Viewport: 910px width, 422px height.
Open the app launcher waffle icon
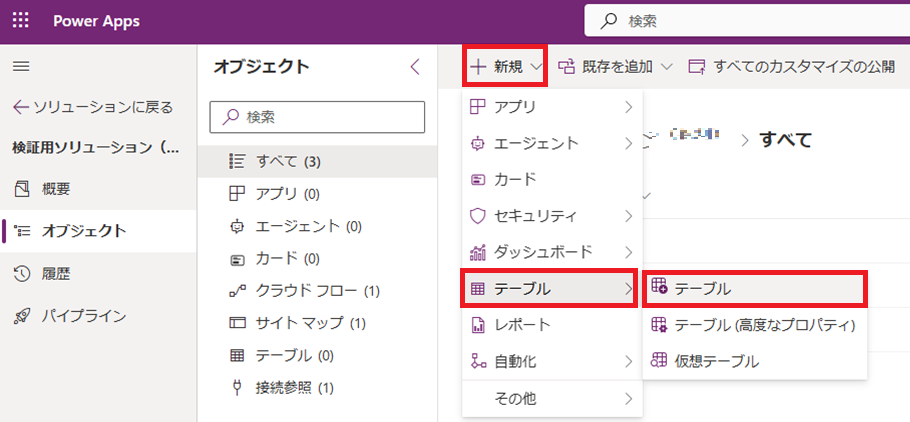pyautogui.click(x=21, y=21)
